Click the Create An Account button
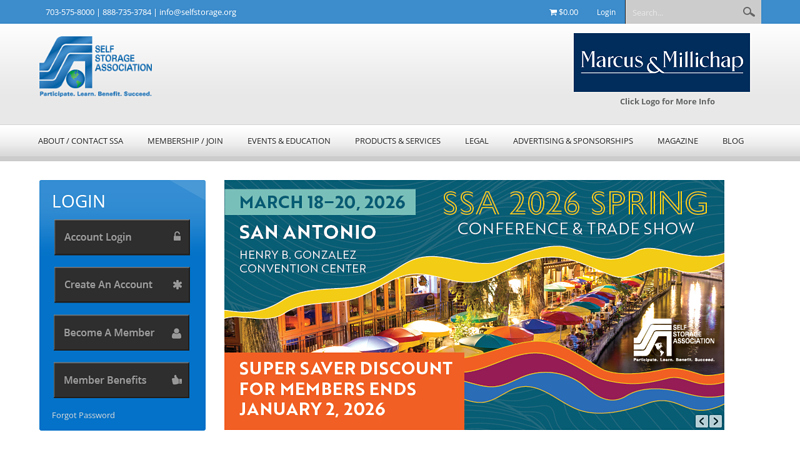The height and width of the screenshot is (450, 800). (x=122, y=285)
